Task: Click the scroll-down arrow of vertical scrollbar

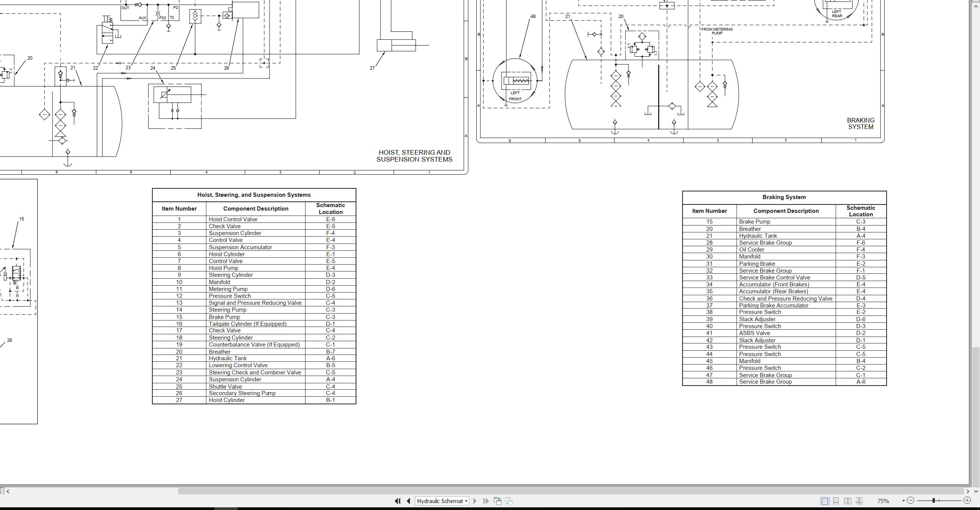Action: [977, 491]
